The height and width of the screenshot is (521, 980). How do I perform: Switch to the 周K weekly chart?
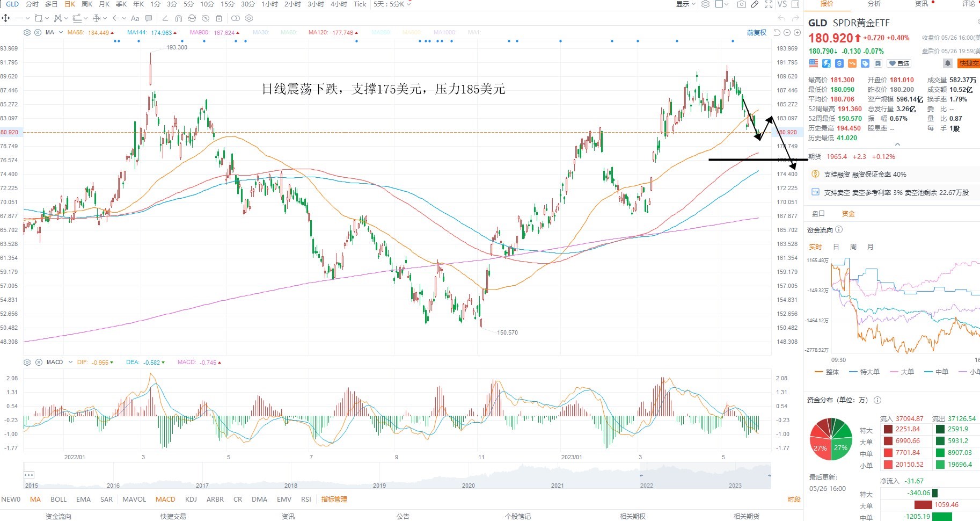click(x=87, y=4)
